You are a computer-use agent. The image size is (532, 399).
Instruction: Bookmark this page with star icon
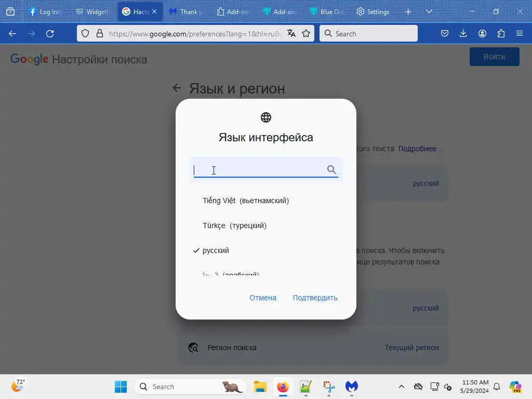306,33
